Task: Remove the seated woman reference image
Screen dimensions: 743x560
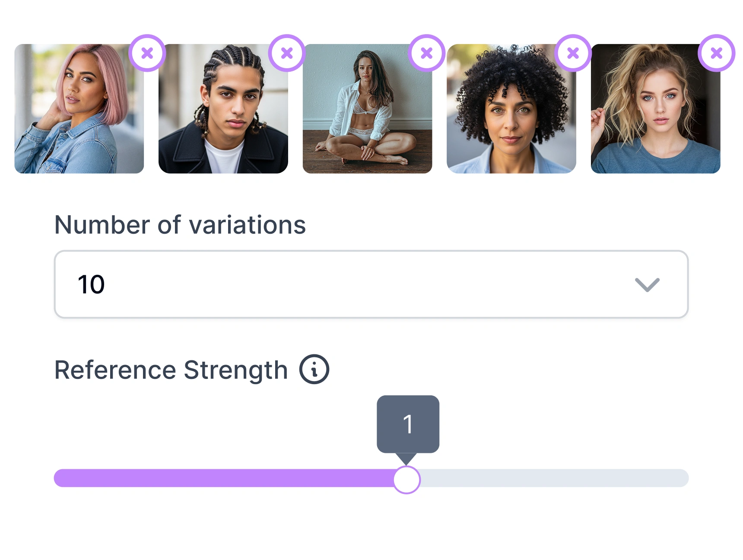Action: tap(426, 53)
